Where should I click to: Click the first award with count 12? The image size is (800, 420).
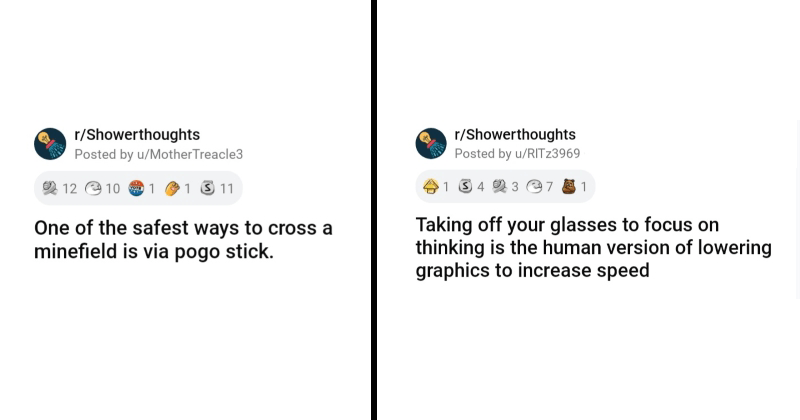pos(50,188)
